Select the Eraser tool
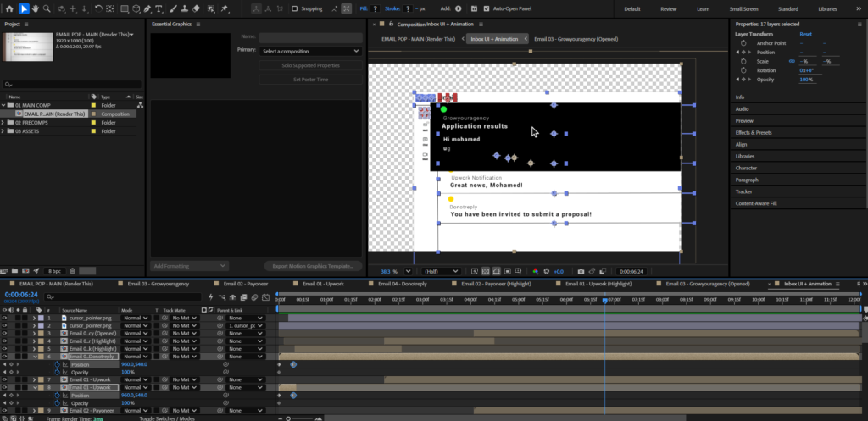 [x=196, y=8]
